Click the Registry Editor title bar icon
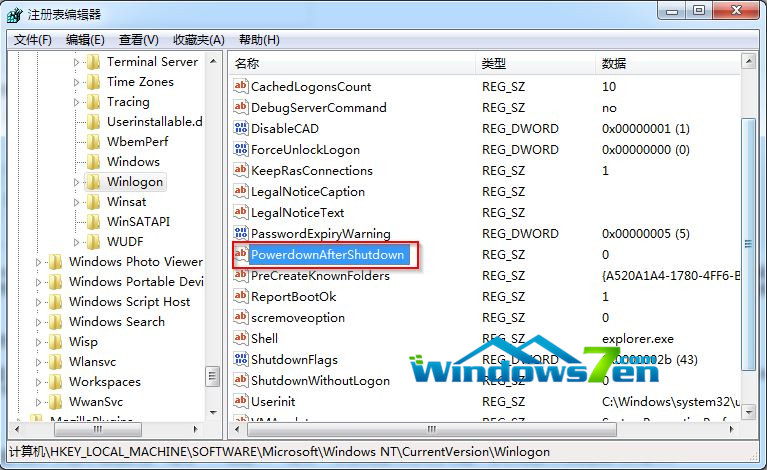The image size is (767, 470). click(x=15, y=14)
